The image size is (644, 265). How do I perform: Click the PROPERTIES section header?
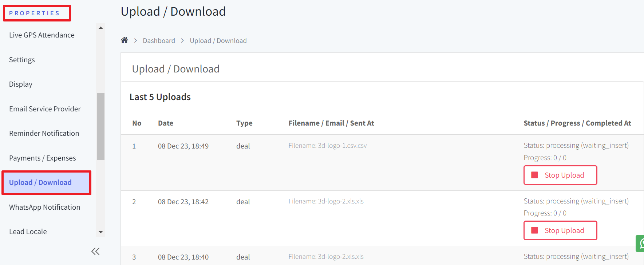coord(35,13)
